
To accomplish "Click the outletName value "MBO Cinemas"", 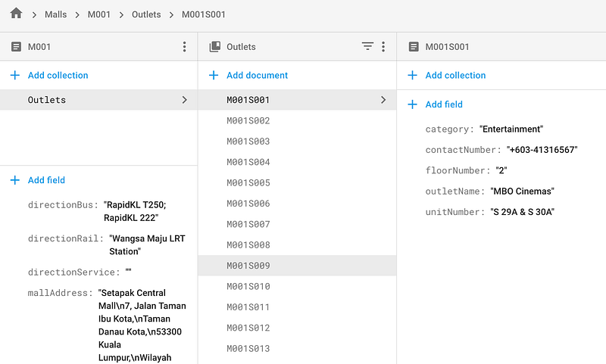I will pos(523,191).
